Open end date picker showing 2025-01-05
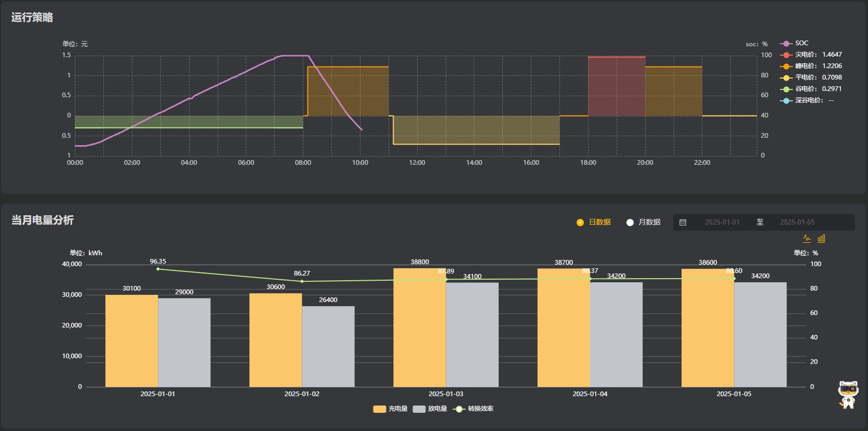 coord(797,223)
